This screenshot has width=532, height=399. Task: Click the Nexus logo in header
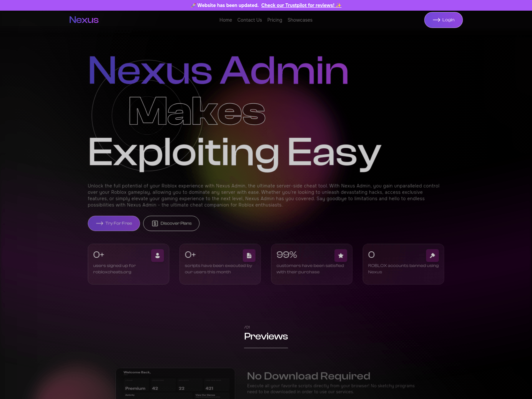tap(84, 20)
